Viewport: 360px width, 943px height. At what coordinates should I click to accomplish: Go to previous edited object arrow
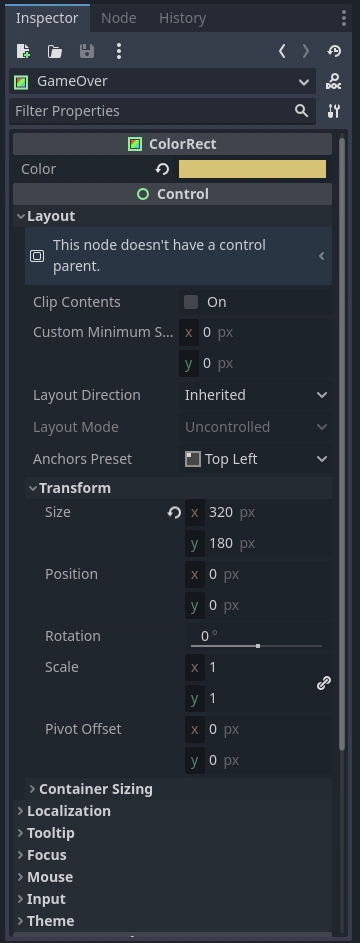point(282,51)
